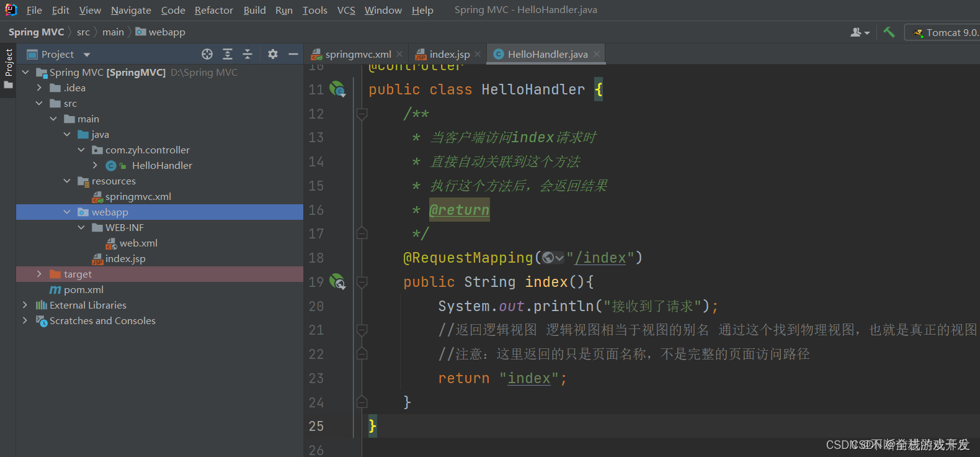
Task: Click the request mapping gutter icon on line 19
Action: point(337,282)
